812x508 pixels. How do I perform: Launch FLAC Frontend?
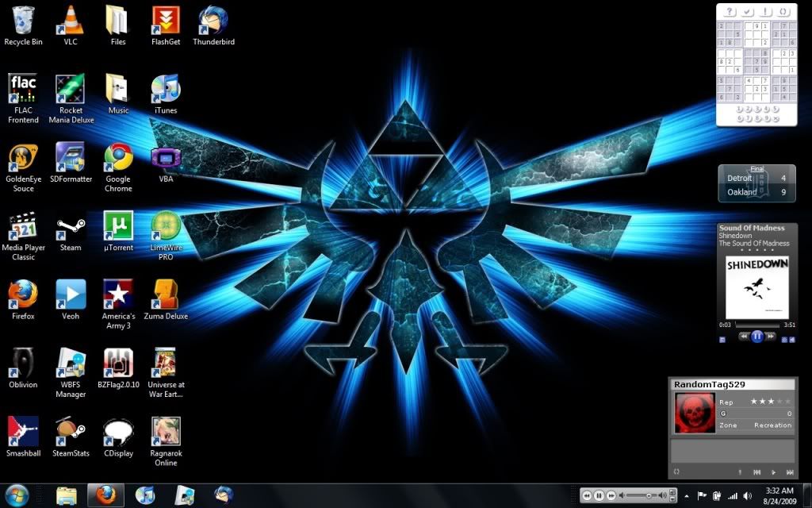[x=22, y=87]
